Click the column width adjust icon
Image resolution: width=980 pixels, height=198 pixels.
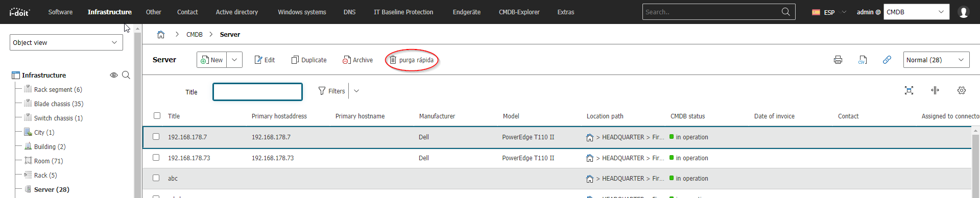click(935, 90)
